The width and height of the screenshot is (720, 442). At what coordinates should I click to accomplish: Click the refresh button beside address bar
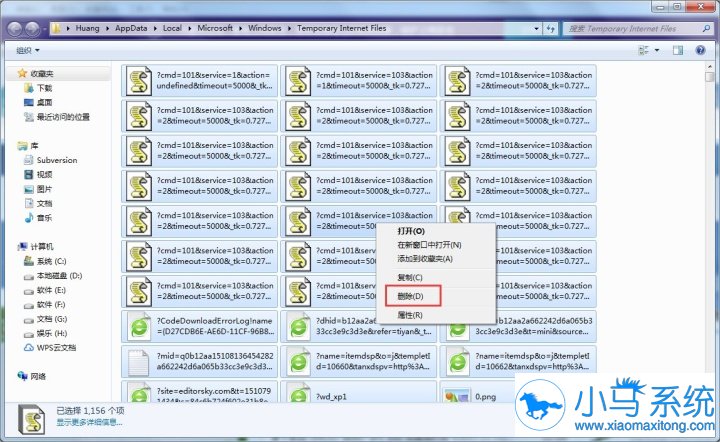click(550, 28)
